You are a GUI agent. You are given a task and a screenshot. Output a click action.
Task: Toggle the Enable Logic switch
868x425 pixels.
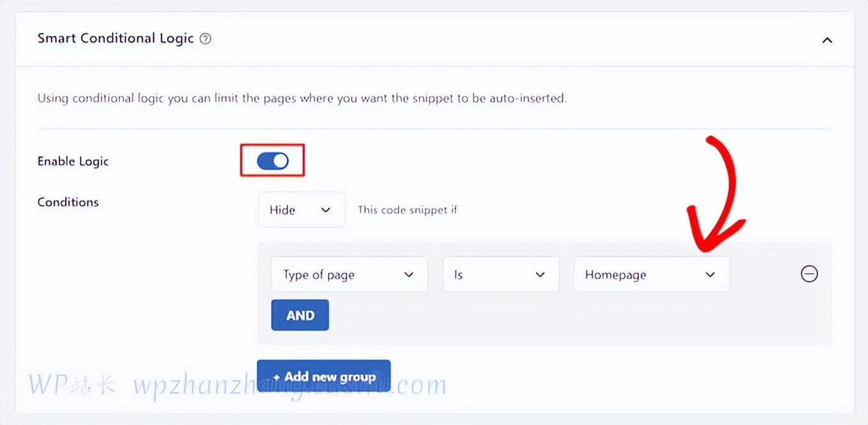coord(273,161)
